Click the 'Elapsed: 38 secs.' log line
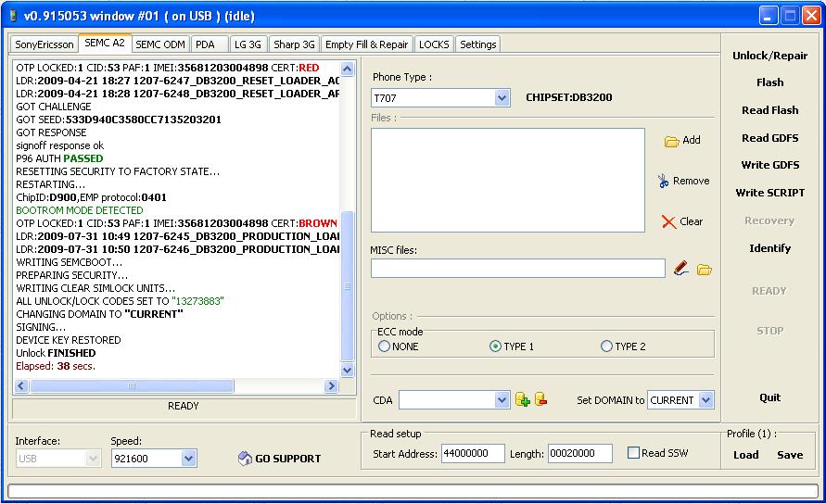The image size is (826, 504). pyautogui.click(x=56, y=366)
